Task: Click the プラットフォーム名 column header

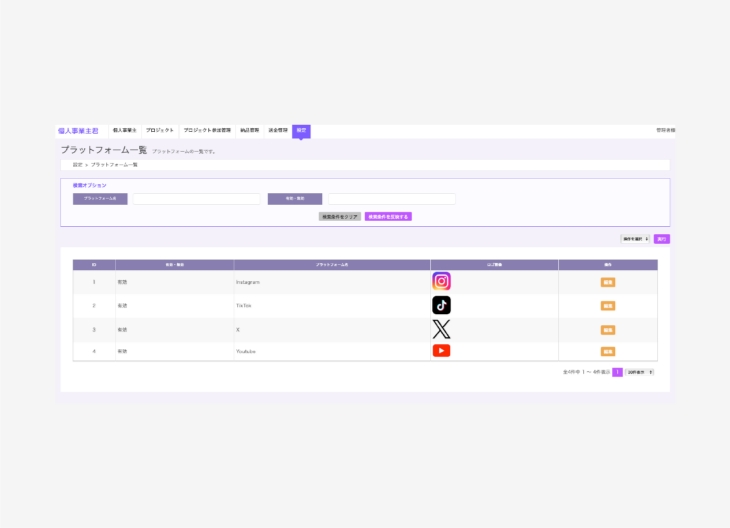Action: click(332, 264)
